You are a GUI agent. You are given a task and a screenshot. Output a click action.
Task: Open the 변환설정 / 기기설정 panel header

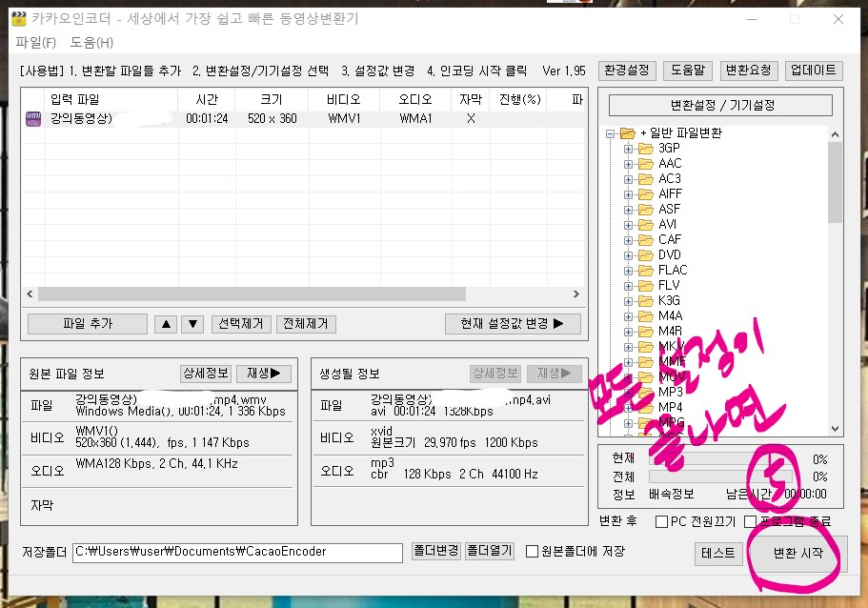(720, 105)
